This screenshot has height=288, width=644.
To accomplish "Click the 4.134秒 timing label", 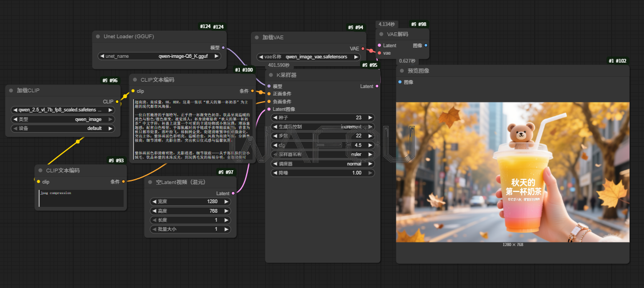I will click(386, 24).
